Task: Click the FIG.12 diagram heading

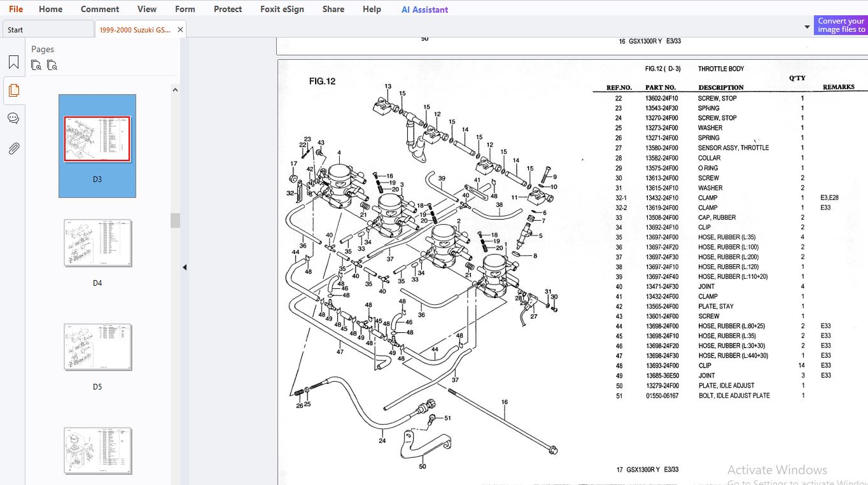Action: tap(322, 81)
